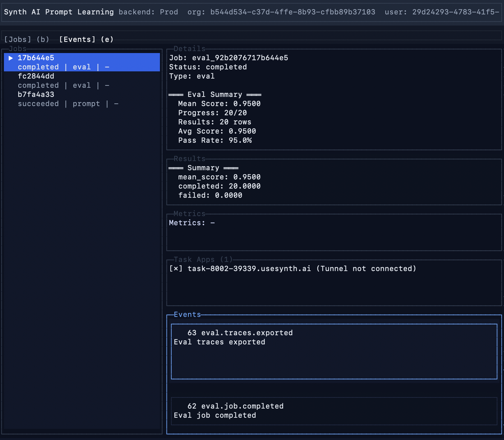Screen dimensions: 504x440
Task: Click the 'Task Apps (1)' panel title
Action: tap(203, 259)
